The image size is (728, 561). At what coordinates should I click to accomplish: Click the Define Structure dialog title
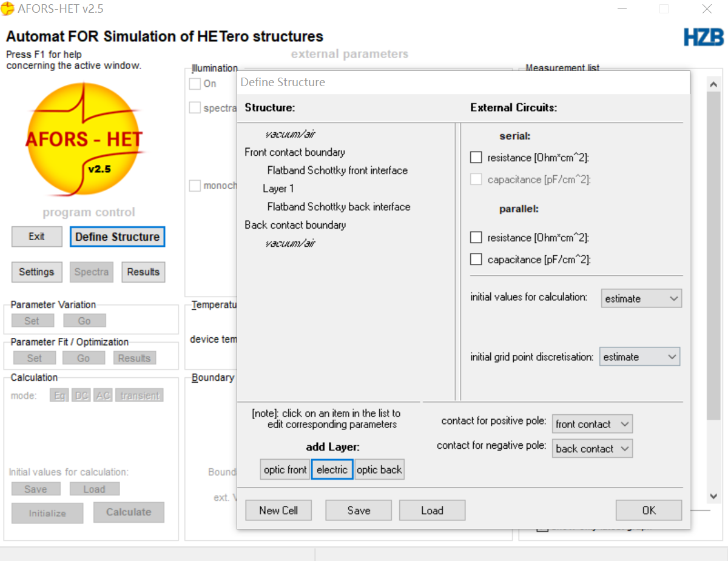tap(283, 82)
